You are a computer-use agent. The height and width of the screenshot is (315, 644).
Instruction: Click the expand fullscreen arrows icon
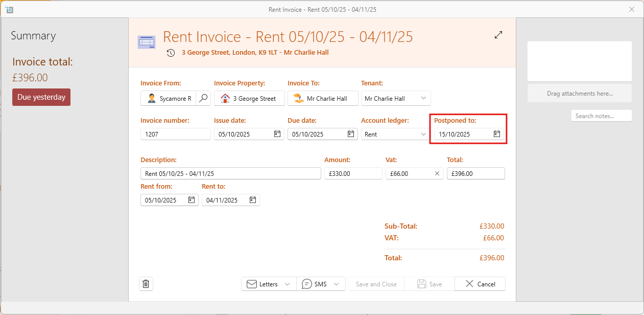[498, 35]
